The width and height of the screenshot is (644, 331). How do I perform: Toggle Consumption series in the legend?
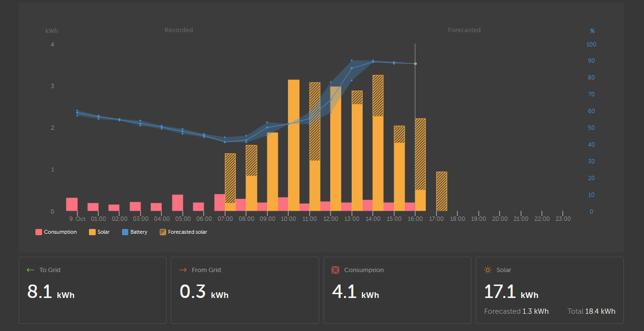[x=56, y=232]
